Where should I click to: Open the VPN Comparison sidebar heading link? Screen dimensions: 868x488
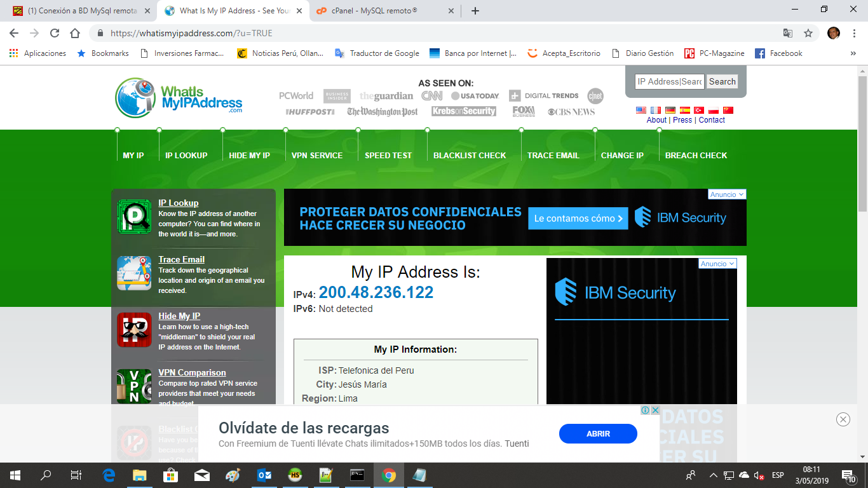(x=192, y=373)
